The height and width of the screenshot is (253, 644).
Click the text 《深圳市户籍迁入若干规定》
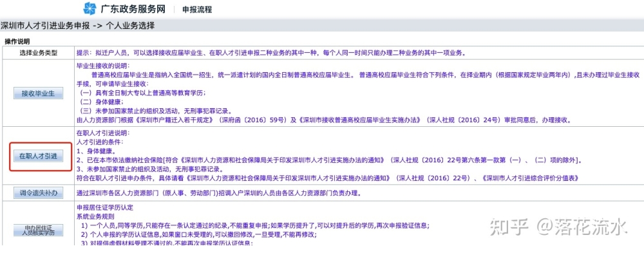173,120
